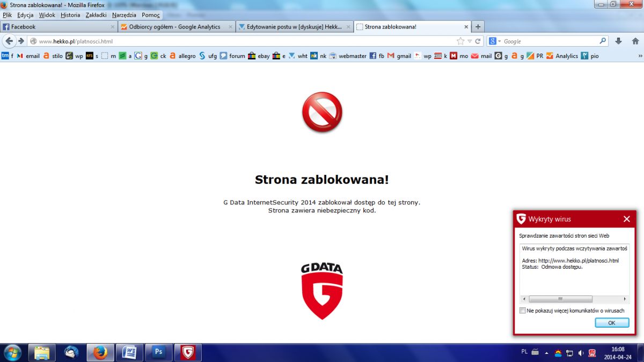Screen dimensions: 644x362
Task: Go back with the Firefox back arrow
Action: [x=9, y=41]
